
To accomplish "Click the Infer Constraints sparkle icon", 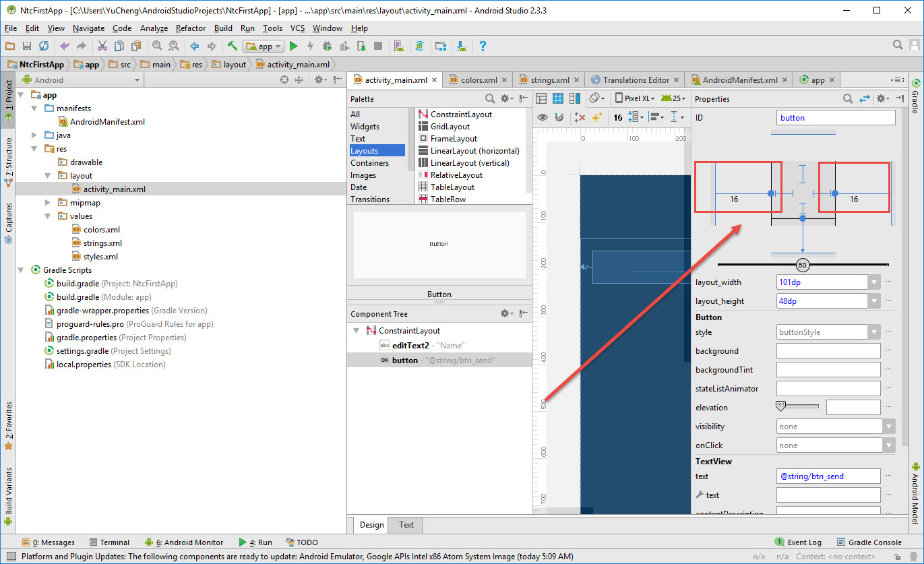I will [596, 117].
